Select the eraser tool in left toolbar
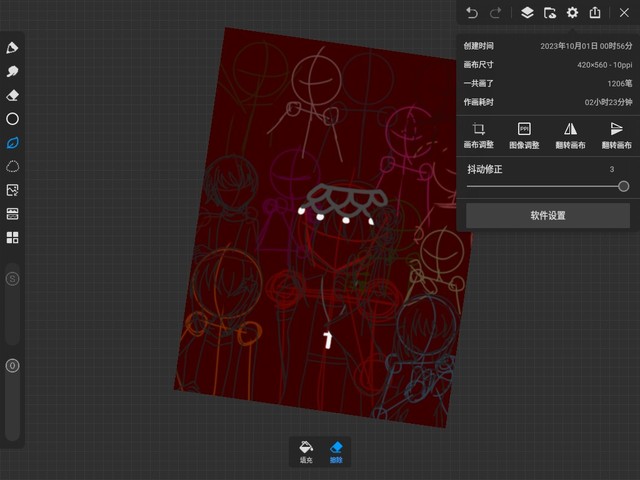640x480 pixels. coord(13,95)
